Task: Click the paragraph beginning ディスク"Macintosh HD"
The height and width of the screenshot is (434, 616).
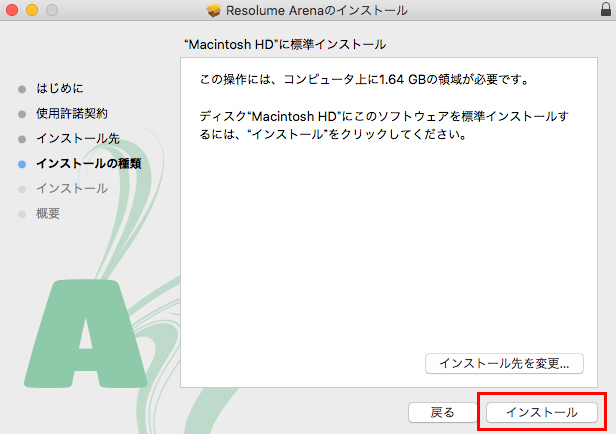Action: (384, 125)
